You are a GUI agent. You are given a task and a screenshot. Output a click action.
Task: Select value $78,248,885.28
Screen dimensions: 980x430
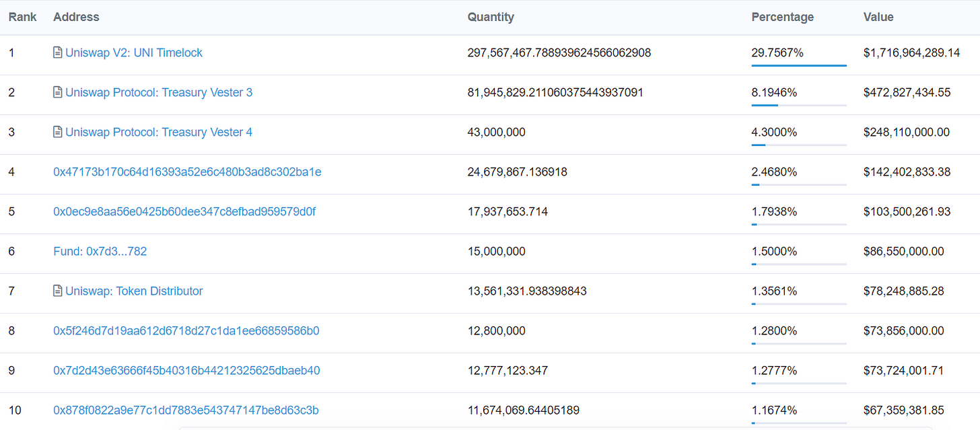click(904, 291)
